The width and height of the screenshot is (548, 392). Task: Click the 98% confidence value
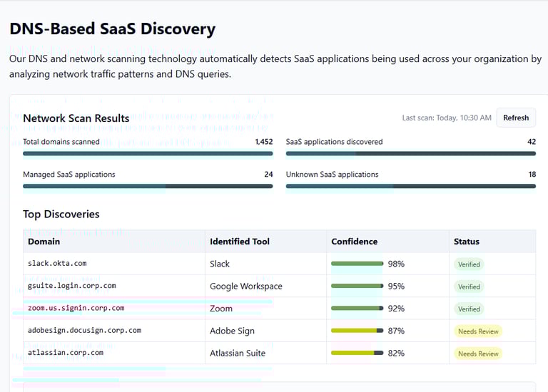pos(396,264)
